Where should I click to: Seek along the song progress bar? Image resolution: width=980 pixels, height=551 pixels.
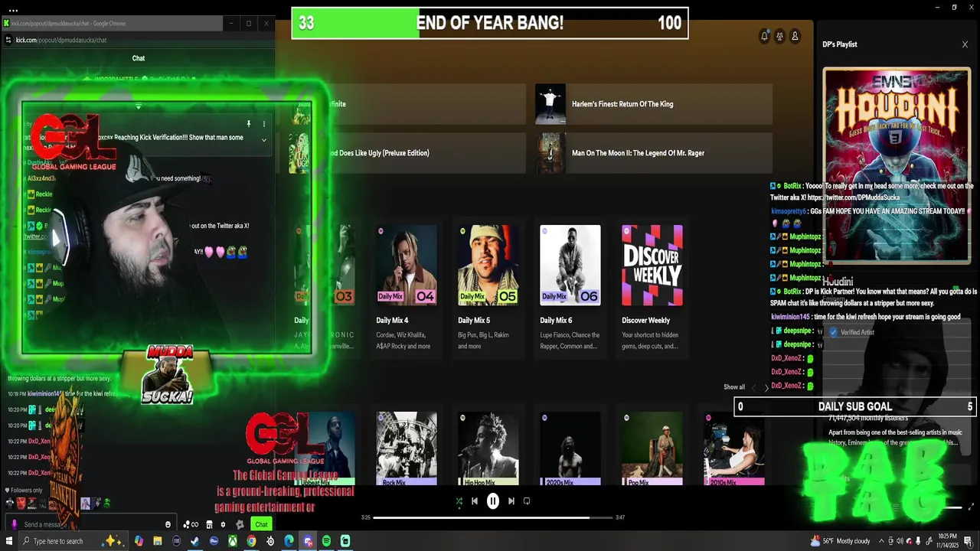493,517
